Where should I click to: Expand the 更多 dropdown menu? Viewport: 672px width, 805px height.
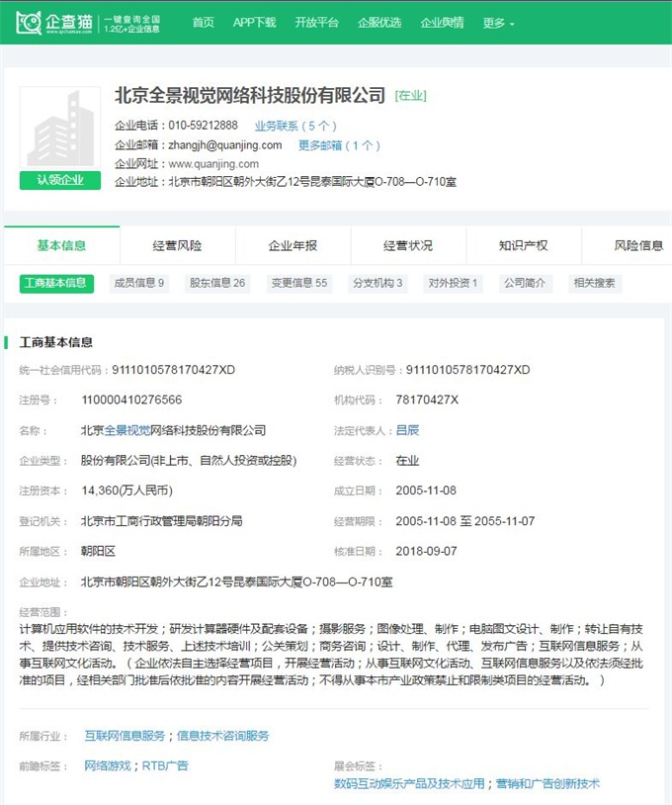click(498, 23)
